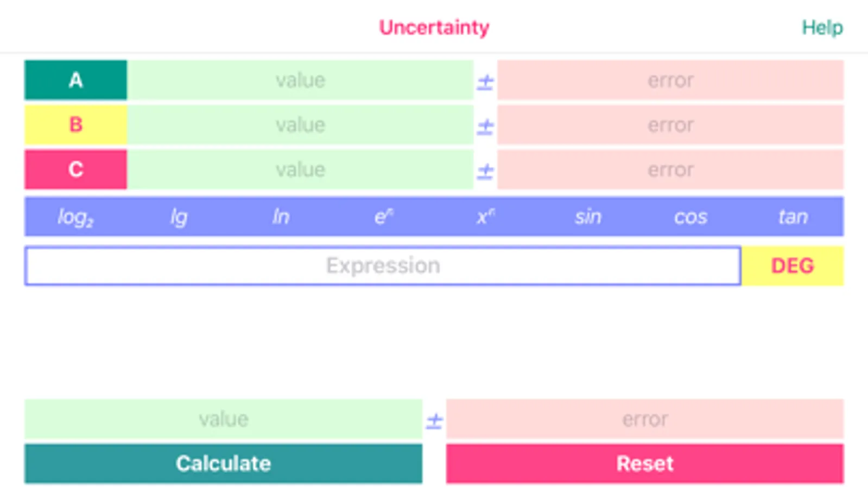Click the value field for variable A
This screenshot has width=868, height=489.
300,80
